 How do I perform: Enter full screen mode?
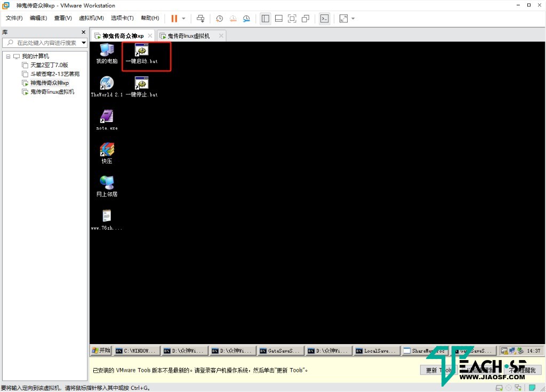[292, 19]
